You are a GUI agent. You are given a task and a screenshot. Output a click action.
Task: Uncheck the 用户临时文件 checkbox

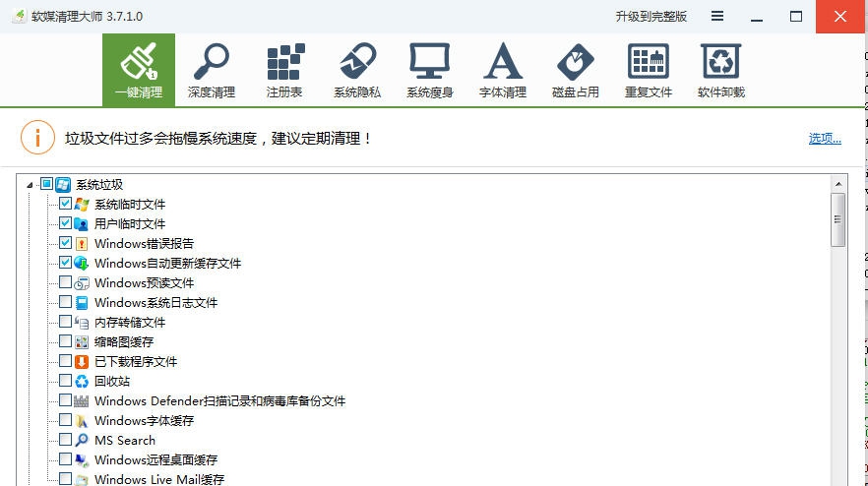click(x=65, y=223)
